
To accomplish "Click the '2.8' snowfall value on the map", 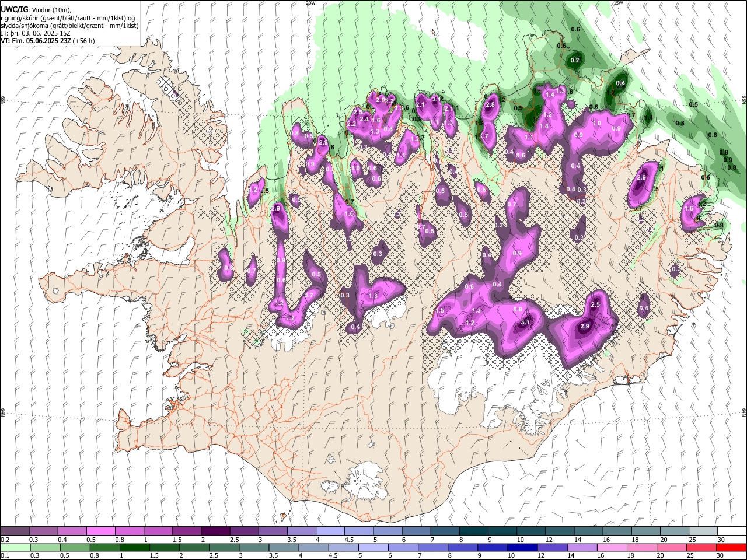I will coord(490,104).
